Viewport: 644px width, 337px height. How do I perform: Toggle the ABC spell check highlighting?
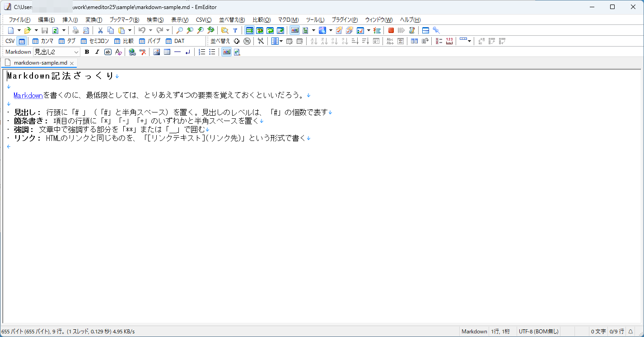pyautogui.click(x=226, y=51)
